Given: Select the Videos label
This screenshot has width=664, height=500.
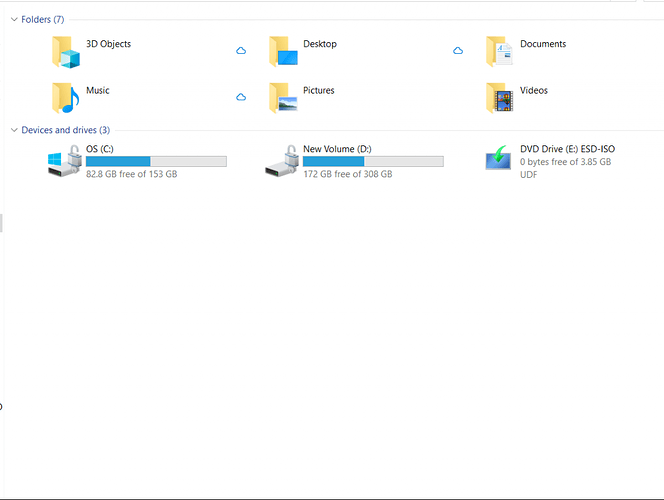Looking at the screenshot, I should (x=534, y=91).
